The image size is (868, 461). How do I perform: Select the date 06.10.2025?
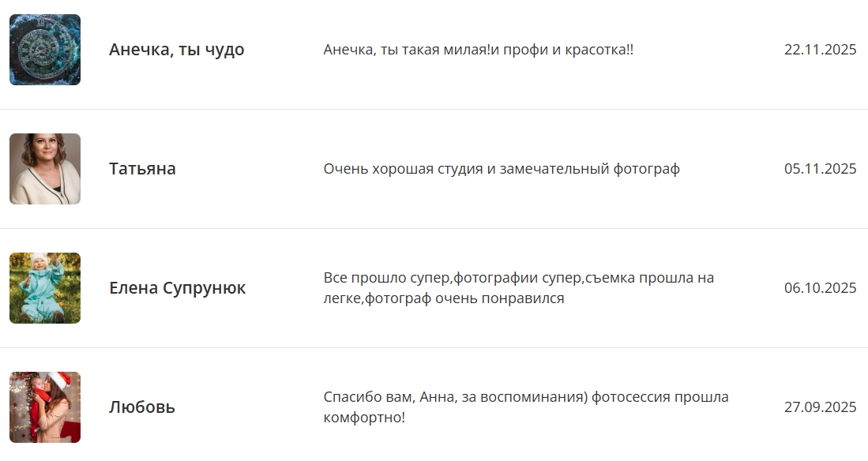(820, 288)
